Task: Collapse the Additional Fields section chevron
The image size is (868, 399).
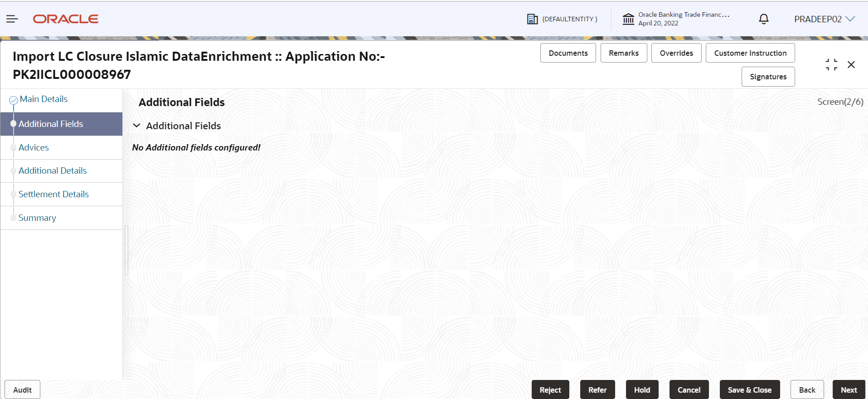Action: (x=136, y=126)
